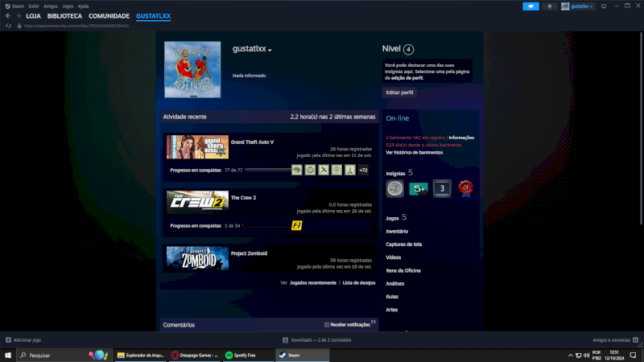The width and height of the screenshot is (644, 362).
Task: Click the years of service 3 badge
Action: [442, 188]
